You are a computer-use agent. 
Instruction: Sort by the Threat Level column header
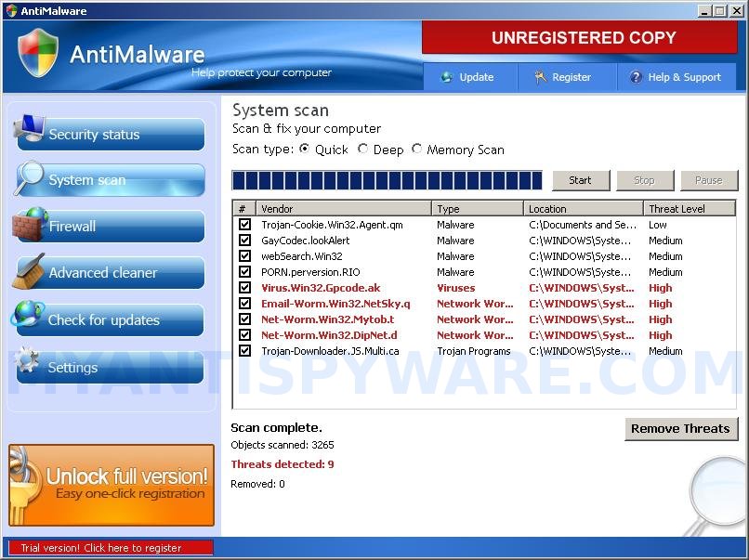(690, 209)
